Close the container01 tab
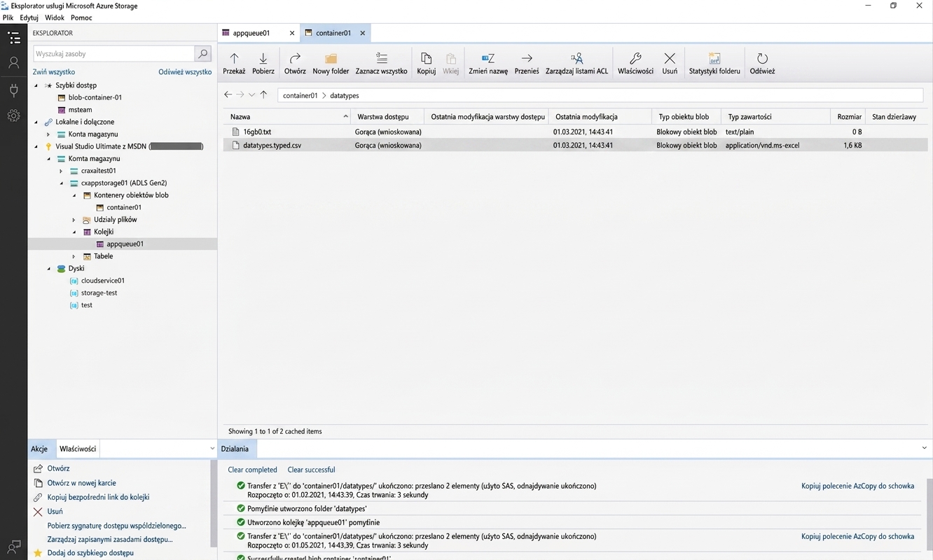 tap(362, 33)
